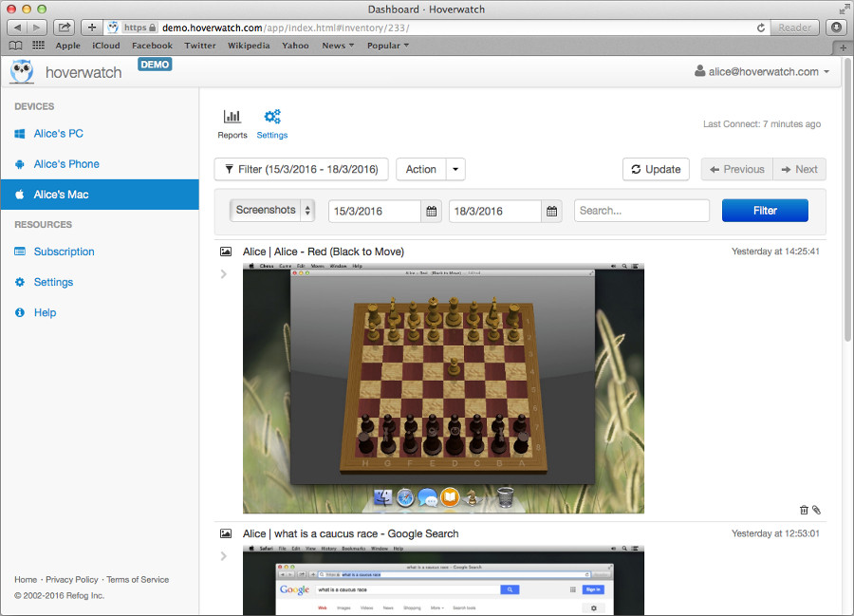
Task: Select Alice's PC in devices list
Action: [x=59, y=134]
